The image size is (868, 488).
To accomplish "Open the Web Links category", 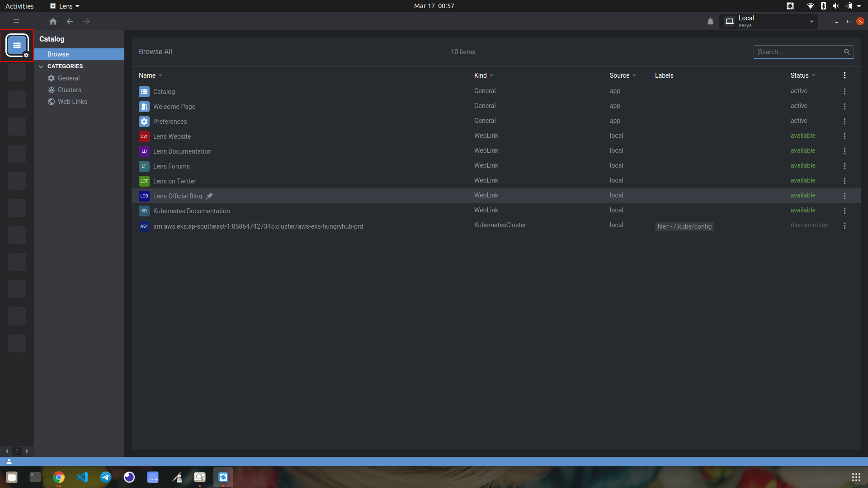I will [72, 102].
